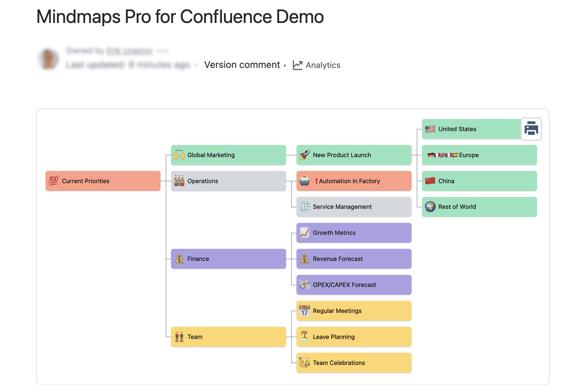Click the blurred author avatar

click(49, 59)
